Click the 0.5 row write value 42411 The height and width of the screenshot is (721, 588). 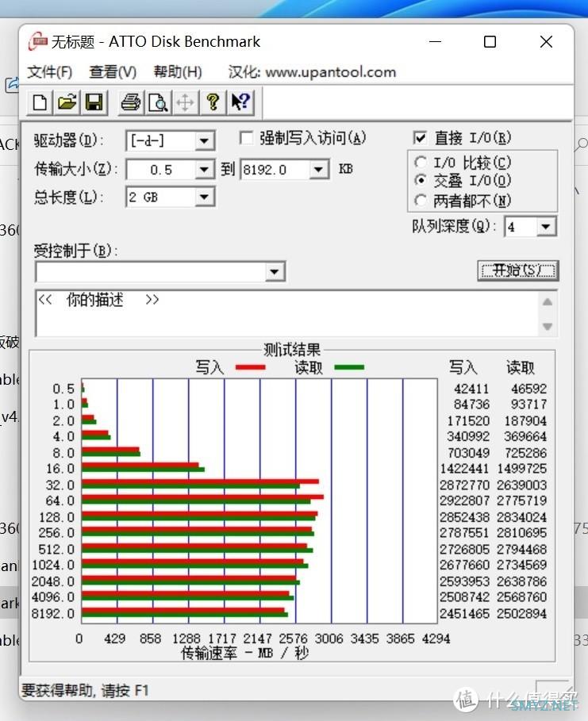471,389
